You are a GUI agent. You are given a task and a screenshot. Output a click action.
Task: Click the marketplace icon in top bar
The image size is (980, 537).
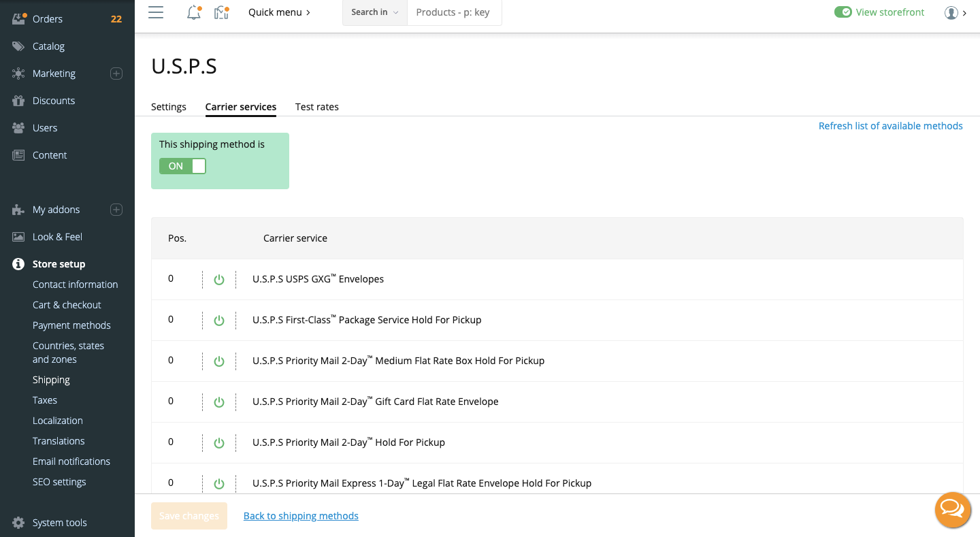pos(220,12)
